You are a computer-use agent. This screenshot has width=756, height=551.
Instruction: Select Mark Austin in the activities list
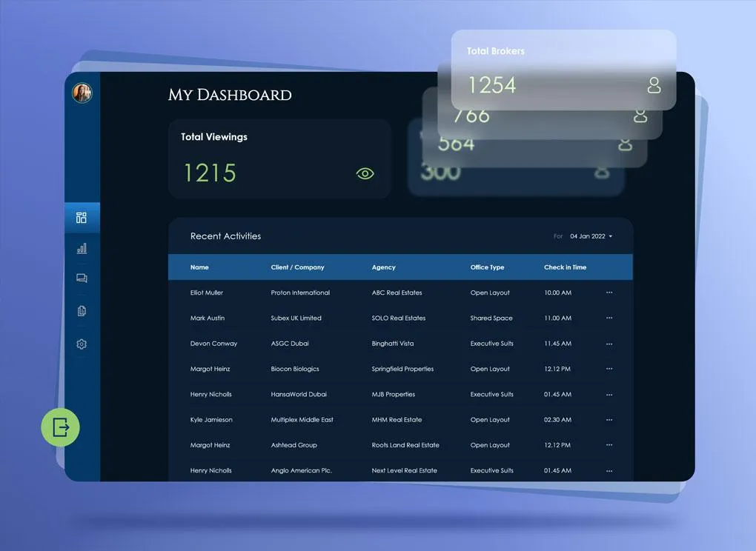(208, 318)
